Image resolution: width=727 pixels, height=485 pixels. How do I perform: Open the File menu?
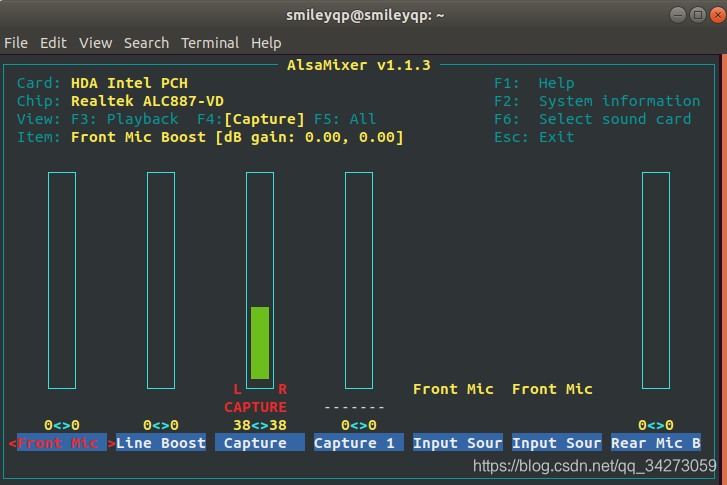[16, 43]
